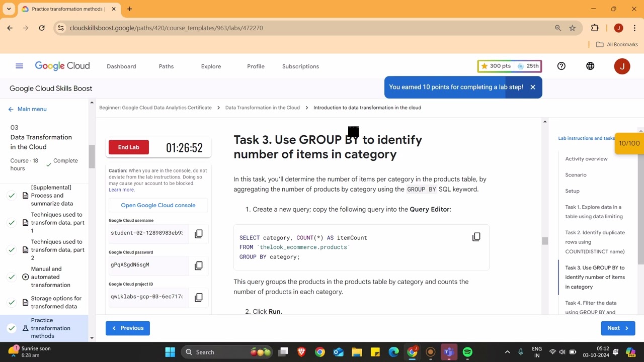This screenshot has width=644, height=362.
Task: Jump to Scenario section
Action: click(576, 175)
